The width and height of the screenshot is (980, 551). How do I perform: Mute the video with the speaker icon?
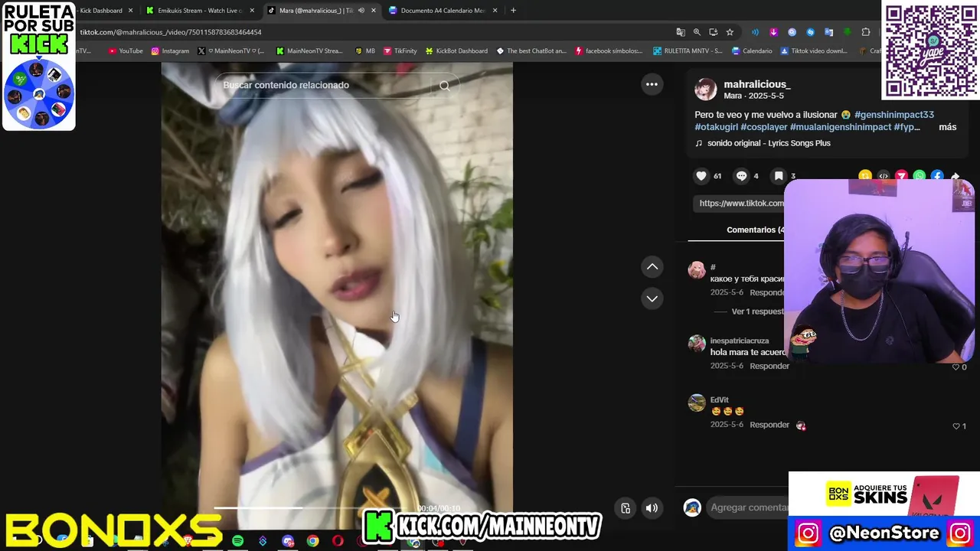652,508
